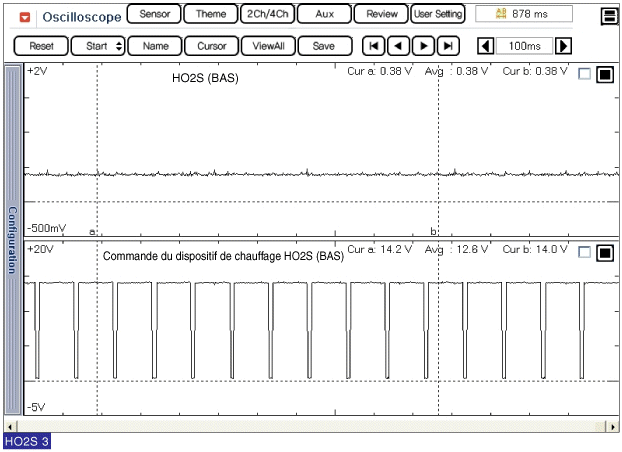Tick the heater control channel checkbox
Image resolution: width=622 pixels, height=452 pixels.
[x=585, y=252]
